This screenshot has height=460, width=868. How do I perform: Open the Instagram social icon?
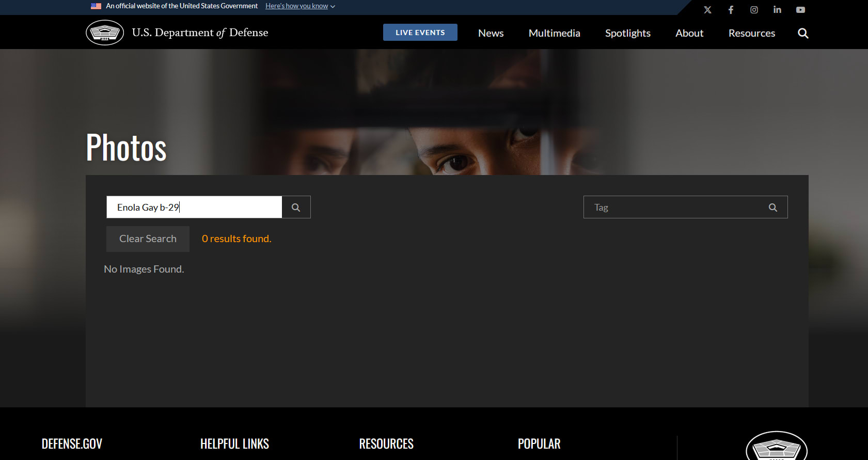click(x=754, y=10)
